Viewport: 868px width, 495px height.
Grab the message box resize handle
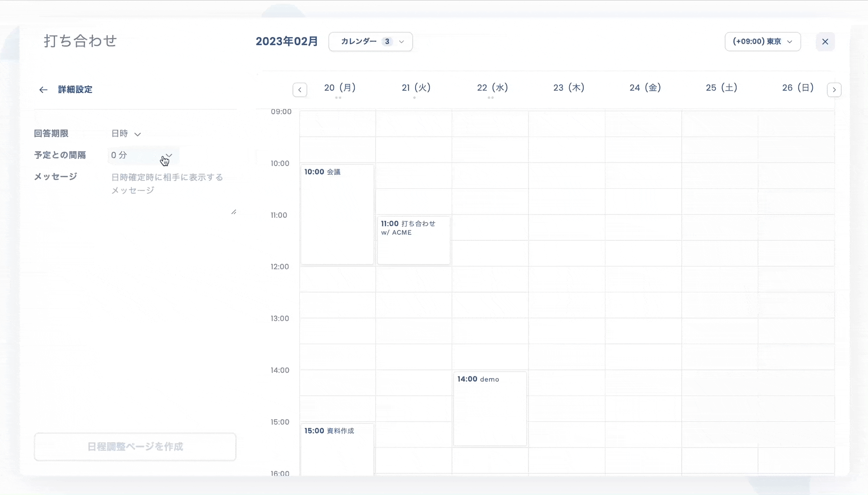(234, 212)
